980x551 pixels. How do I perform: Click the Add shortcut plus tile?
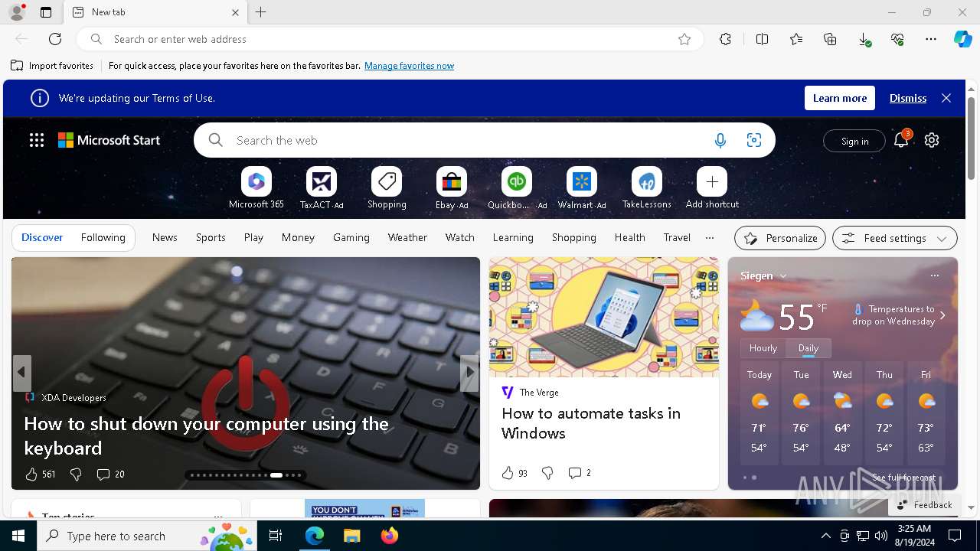[x=712, y=182]
